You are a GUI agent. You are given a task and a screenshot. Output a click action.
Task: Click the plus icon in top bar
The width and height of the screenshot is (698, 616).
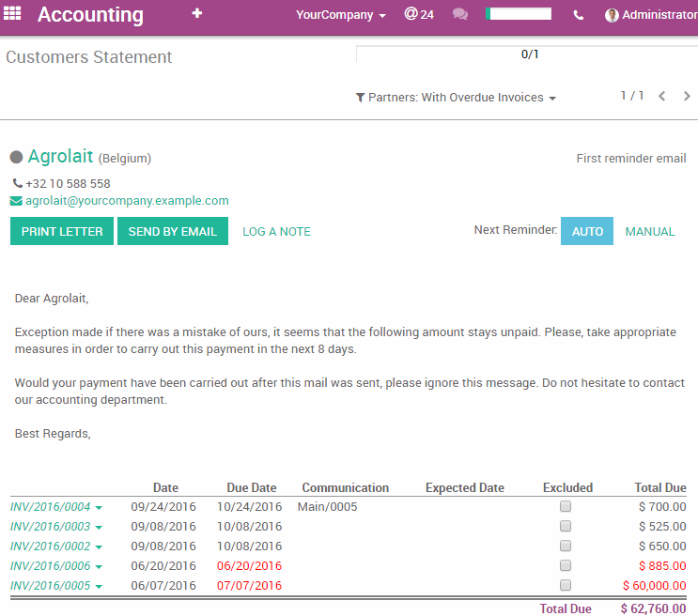coord(196,14)
